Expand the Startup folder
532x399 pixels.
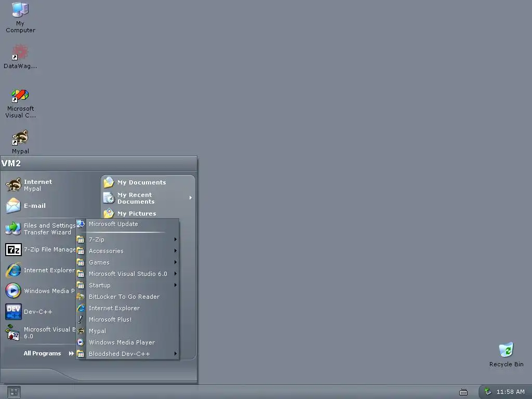(x=128, y=285)
